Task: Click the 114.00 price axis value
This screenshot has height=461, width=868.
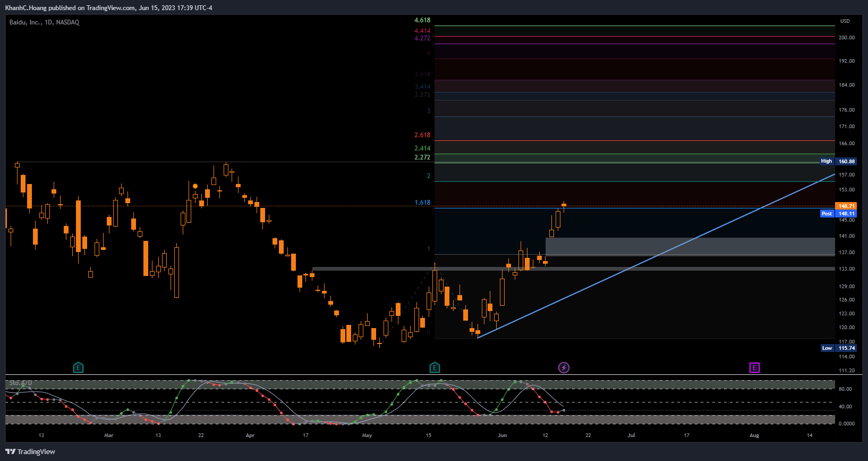Action: (847, 357)
